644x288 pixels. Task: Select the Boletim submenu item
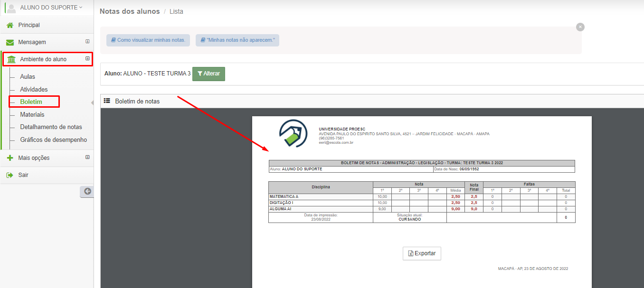click(x=31, y=102)
